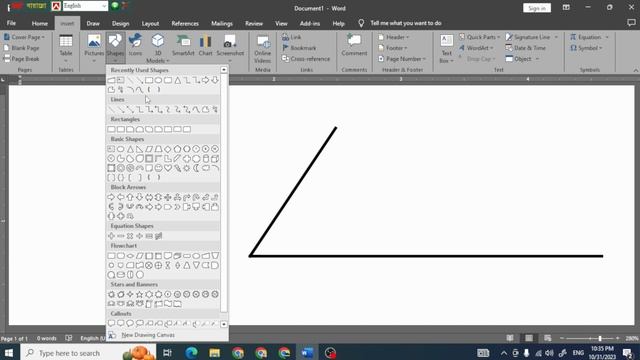The width and height of the screenshot is (640, 360).
Task: Open the Footer dropdown
Action: point(393,48)
